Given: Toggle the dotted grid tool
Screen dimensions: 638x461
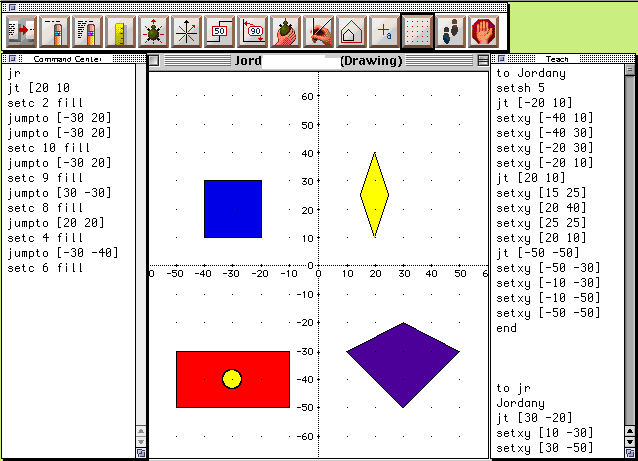Looking at the screenshot, I should point(417,31).
